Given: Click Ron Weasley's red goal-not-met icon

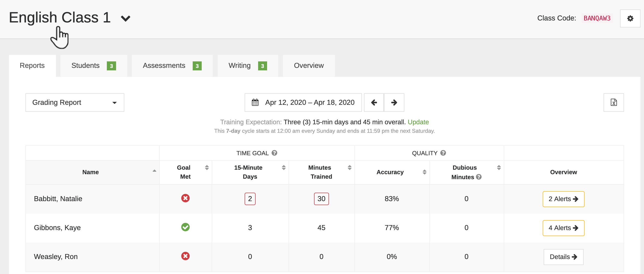Looking at the screenshot, I should pyautogui.click(x=185, y=256).
